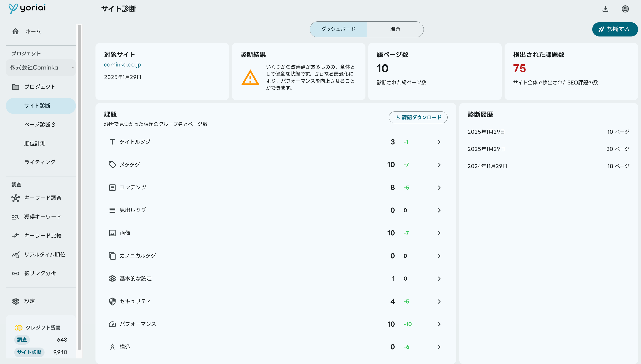The height and width of the screenshot is (364, 641).
Task: Open ページ診断β in the sidebar
Action: (x=39, y=125)
